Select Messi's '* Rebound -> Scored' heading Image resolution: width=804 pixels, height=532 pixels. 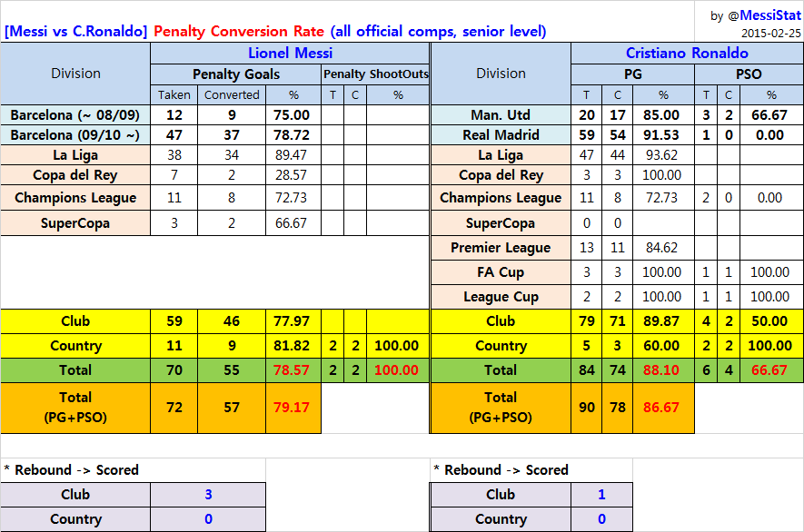click(x=71, y=470)
